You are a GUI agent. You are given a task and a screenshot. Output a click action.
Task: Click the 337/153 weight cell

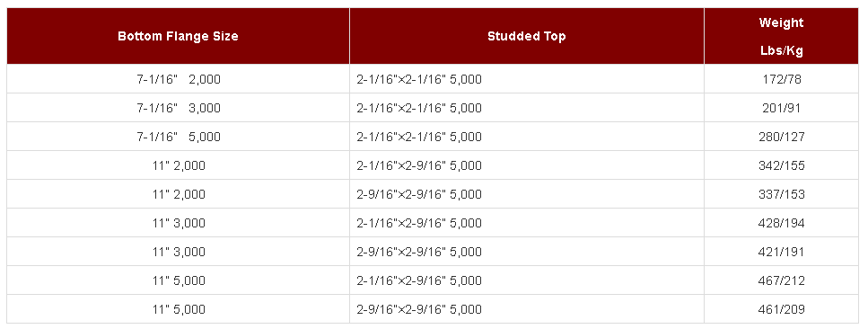tap(781, 194)
